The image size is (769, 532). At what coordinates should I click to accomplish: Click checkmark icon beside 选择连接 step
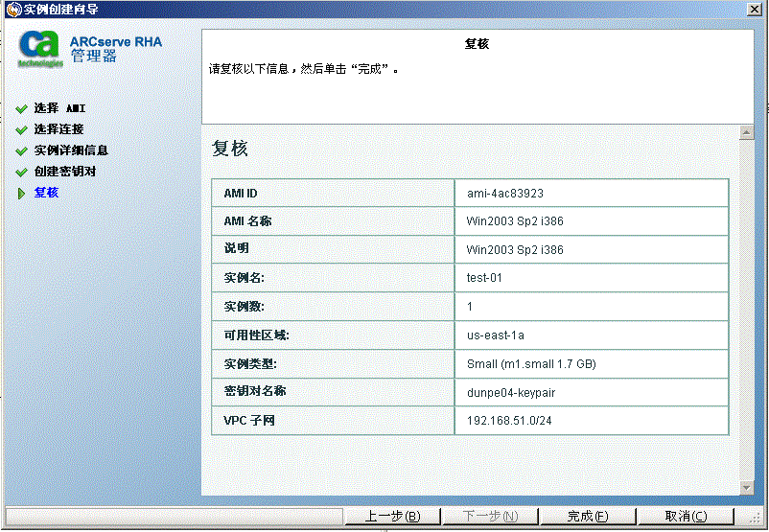click(x=21, y=130)
